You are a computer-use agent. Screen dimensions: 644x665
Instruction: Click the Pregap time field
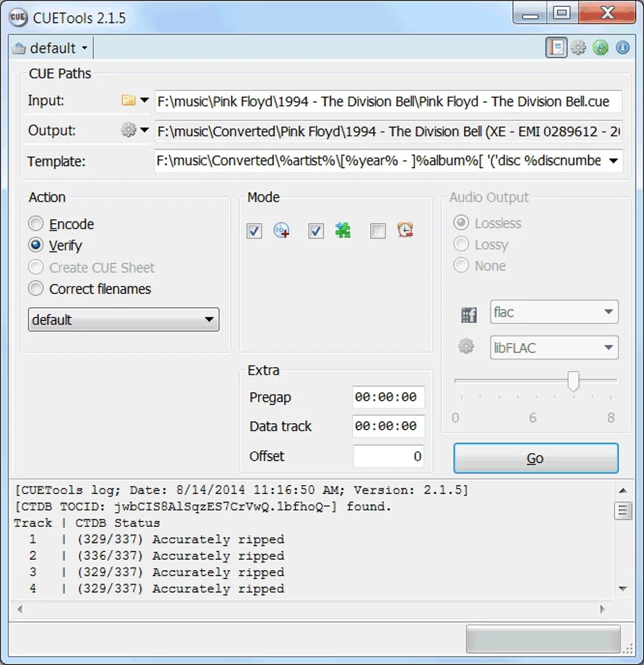(388, 397)
